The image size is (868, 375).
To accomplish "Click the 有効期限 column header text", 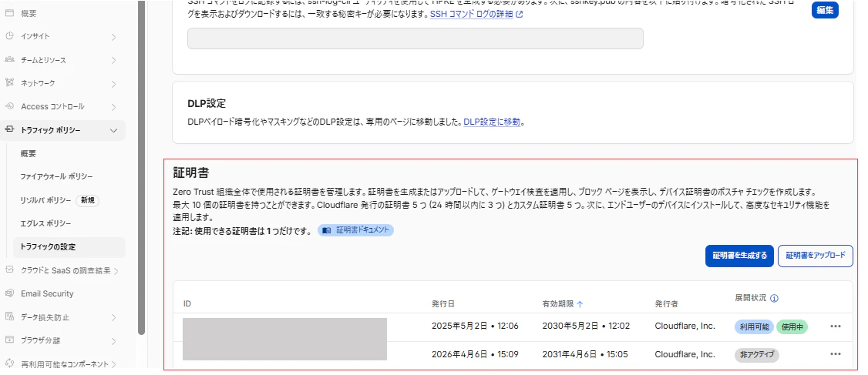I will coord(558,303).
